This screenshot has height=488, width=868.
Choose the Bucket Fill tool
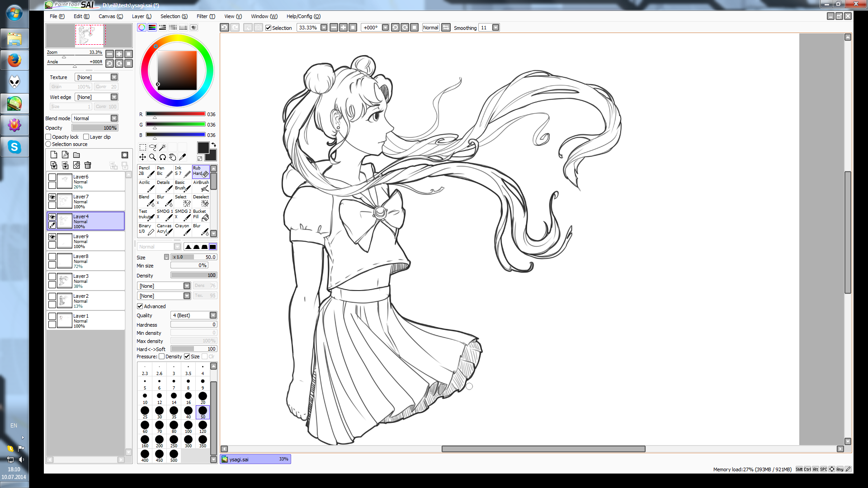(201, 215)
